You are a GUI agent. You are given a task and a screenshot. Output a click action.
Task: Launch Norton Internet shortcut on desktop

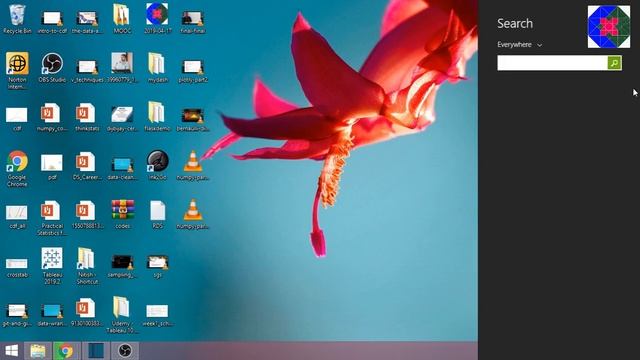[x=17, y=70]
